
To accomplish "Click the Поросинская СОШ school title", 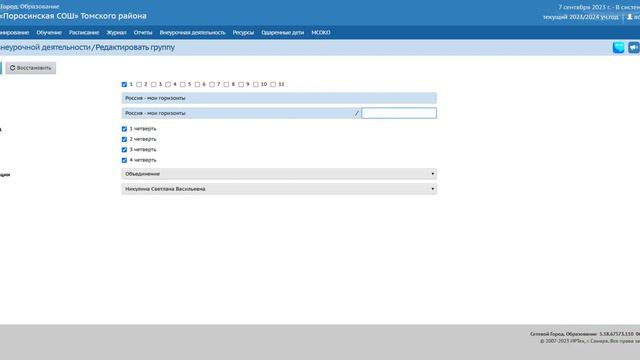I will pos(73,16).
